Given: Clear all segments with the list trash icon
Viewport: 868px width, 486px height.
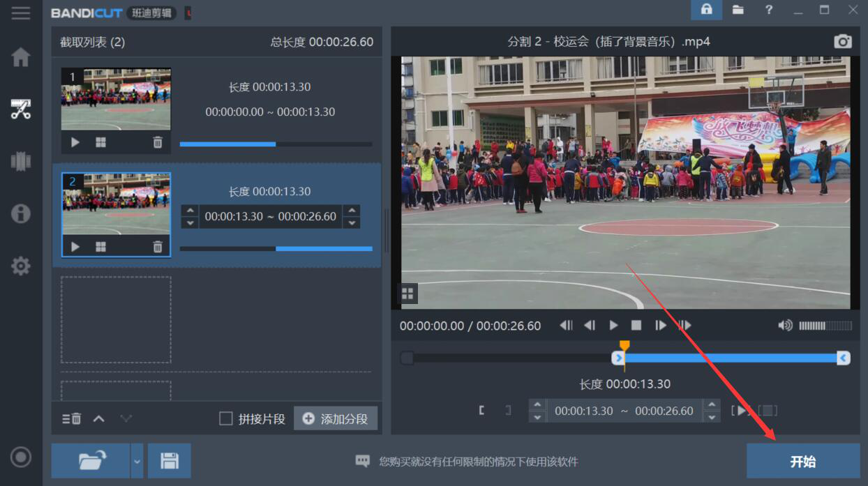Looking at the screenshot, I should pyautogui.click(x=71, y=419).
